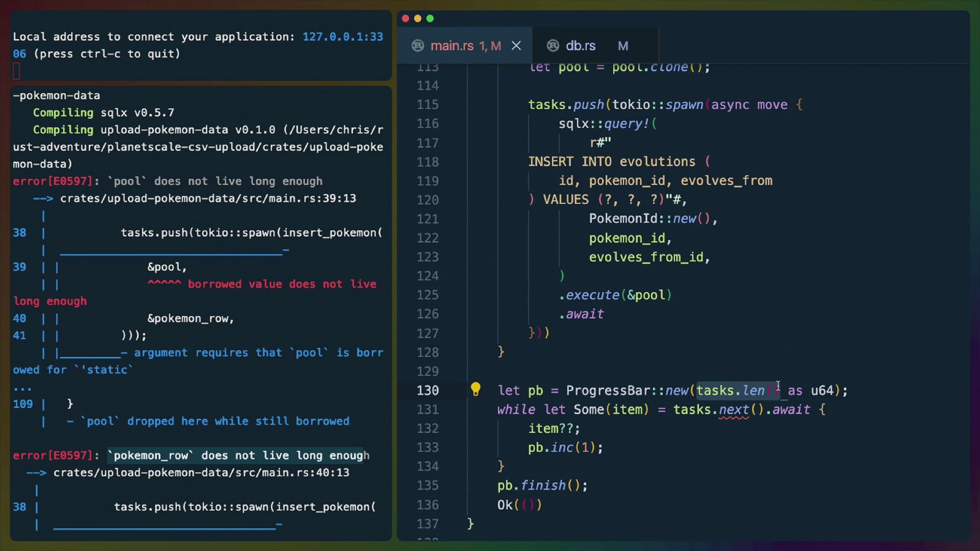Click the highlighted 'pokemon_row does not live long enough' text

(x=238, y=455)
